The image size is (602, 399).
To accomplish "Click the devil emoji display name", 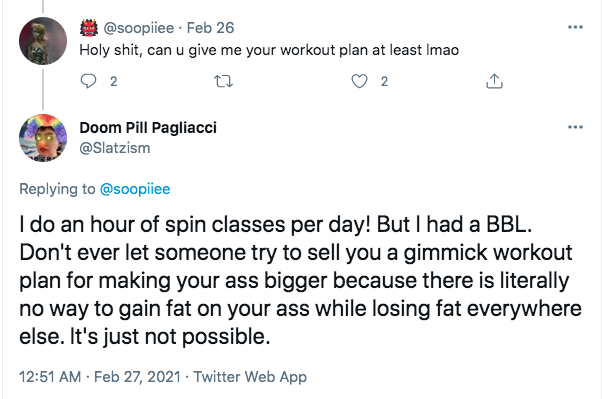I will 89,28.
